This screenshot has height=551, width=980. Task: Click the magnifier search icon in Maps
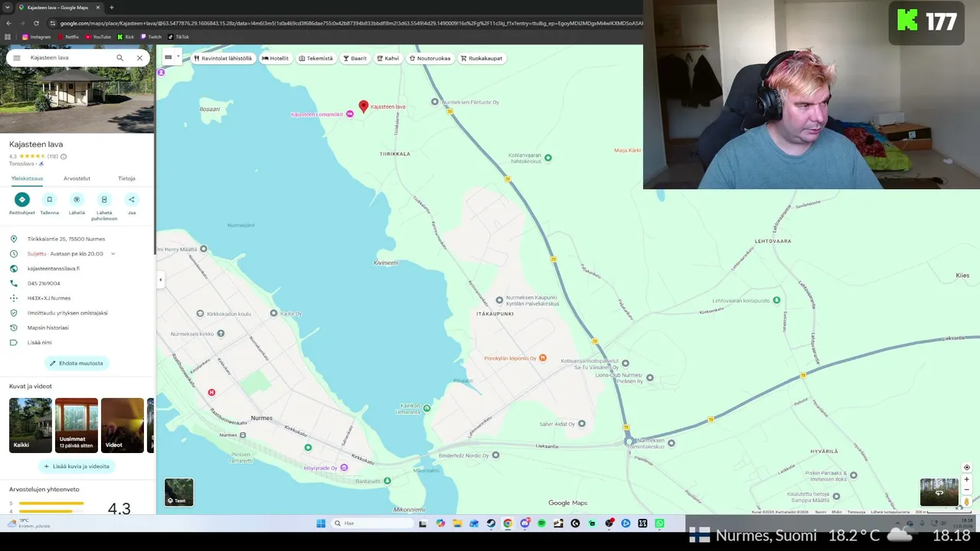[x=119, y=58]
